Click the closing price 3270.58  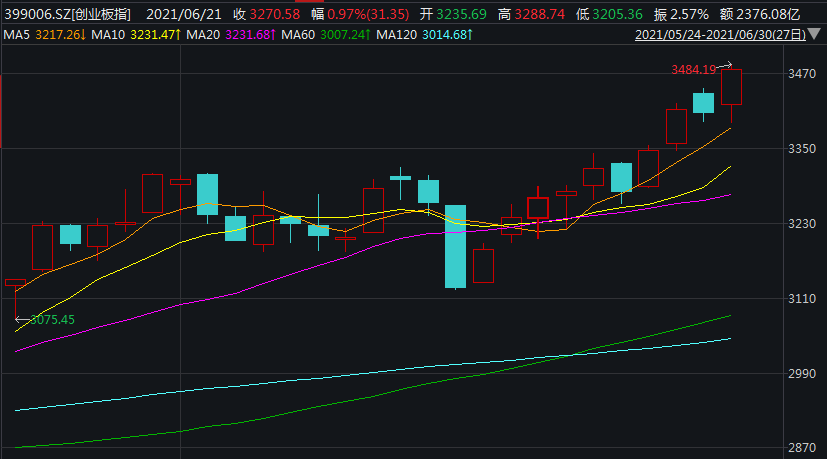point(274,14)
